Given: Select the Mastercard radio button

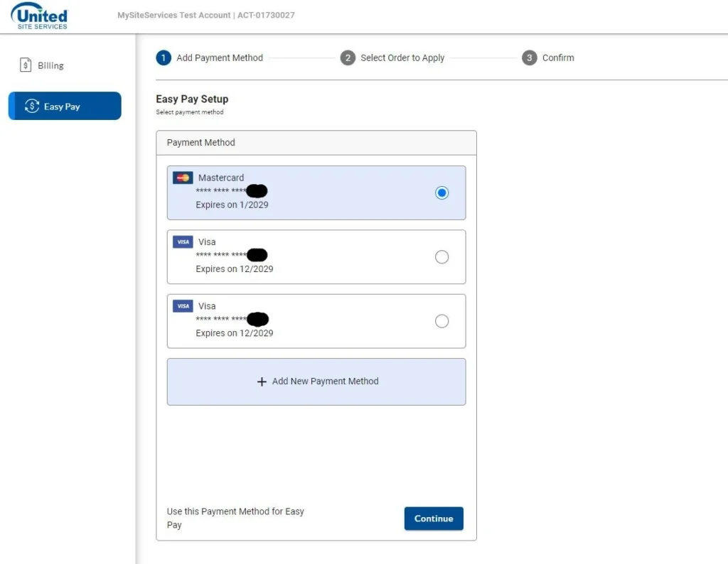Looking at the screenshot, I should [442, 192].
